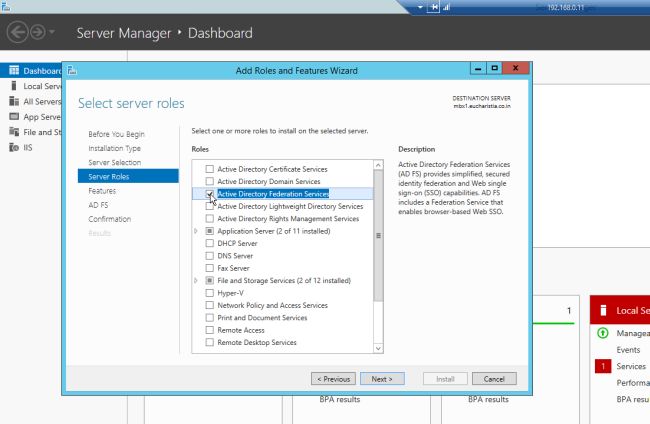
Task: Check Hyper-V role
Action: [x=210, y=293]
